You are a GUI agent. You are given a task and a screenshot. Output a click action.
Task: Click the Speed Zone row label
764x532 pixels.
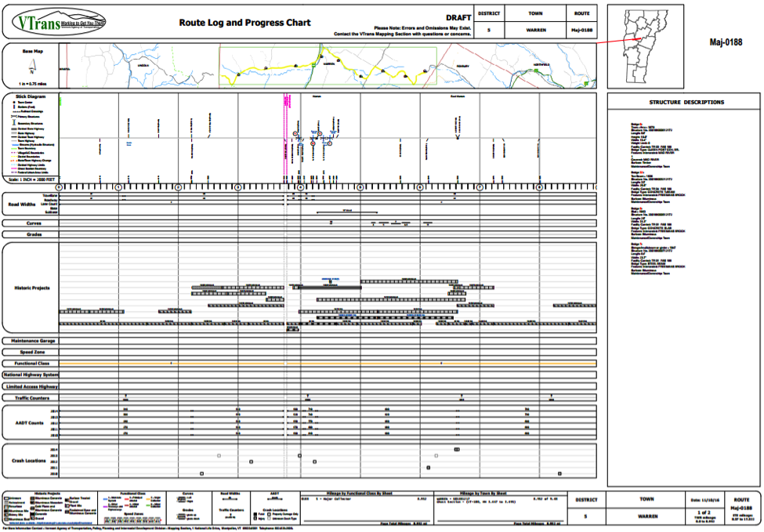click(x=31, y=353)
